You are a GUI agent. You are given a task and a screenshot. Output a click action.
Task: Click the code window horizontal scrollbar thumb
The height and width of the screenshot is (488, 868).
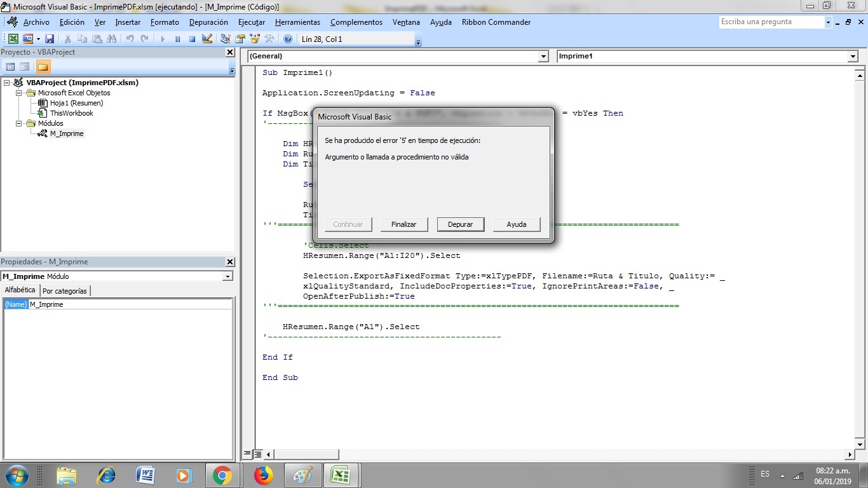(x=306, y=454)
